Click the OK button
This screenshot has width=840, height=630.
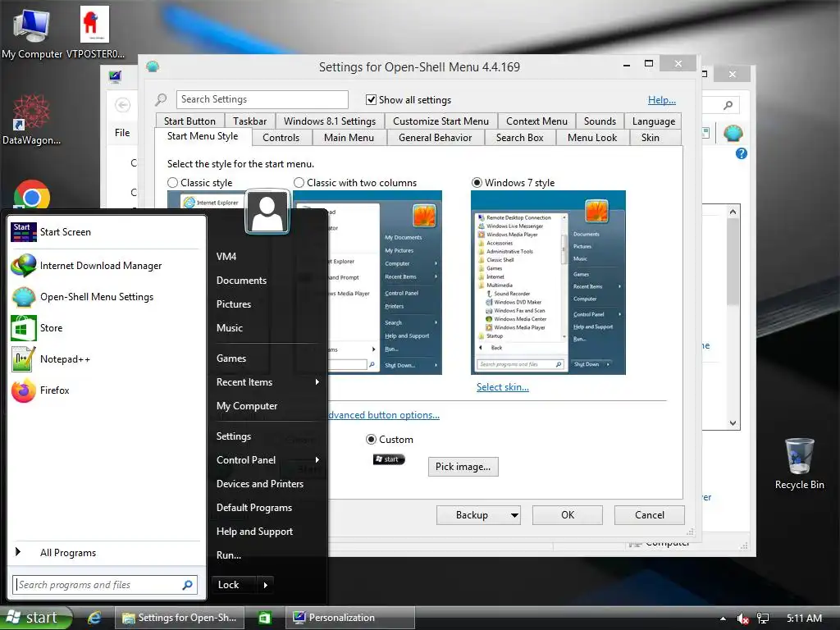568,515
